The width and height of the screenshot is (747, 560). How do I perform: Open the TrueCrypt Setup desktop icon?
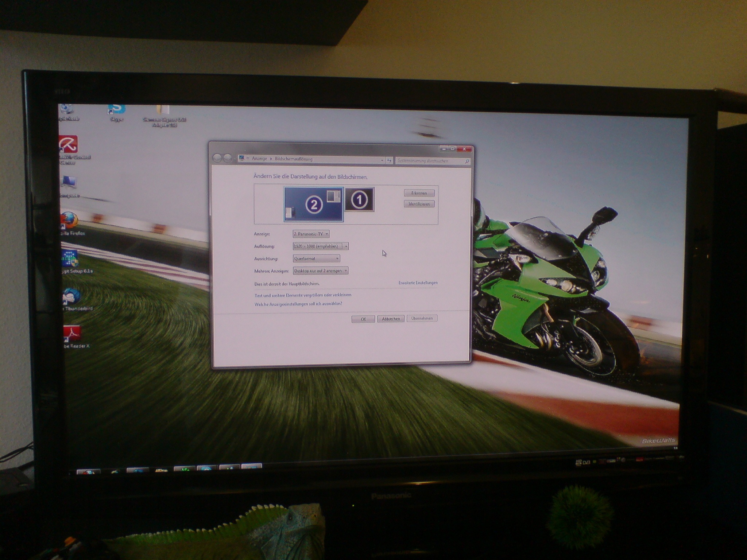click(70, 259)
